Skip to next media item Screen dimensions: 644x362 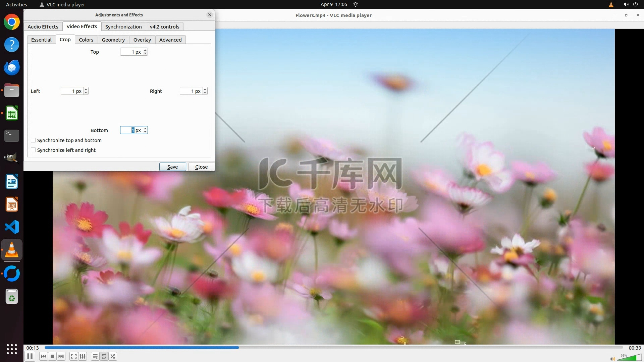point(61,356)
